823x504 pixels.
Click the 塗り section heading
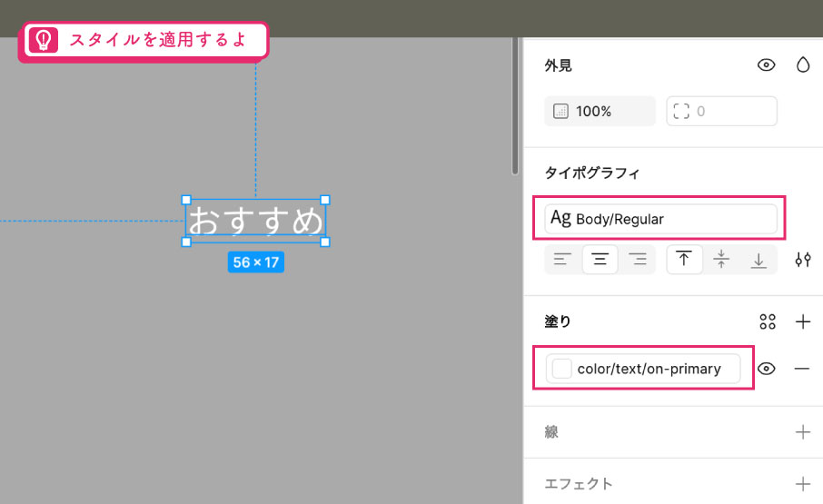pyautogui.click(x=558, y=321)
